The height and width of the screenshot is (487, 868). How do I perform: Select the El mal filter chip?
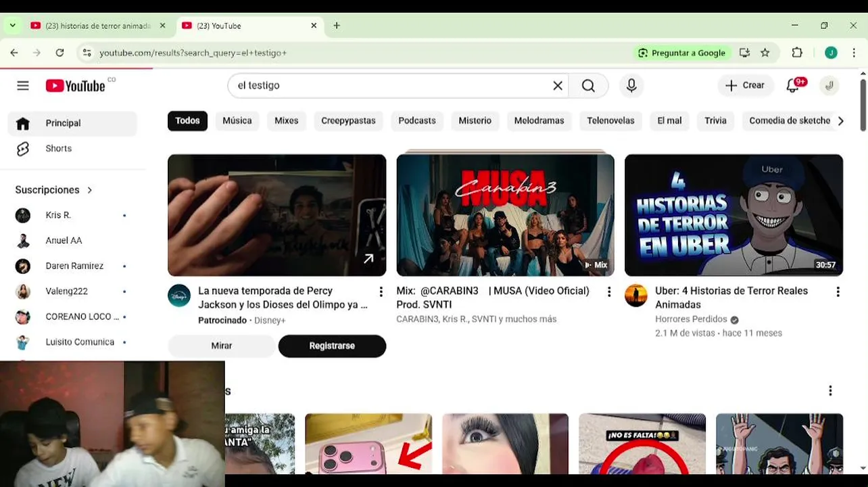(x=669, y=121)
